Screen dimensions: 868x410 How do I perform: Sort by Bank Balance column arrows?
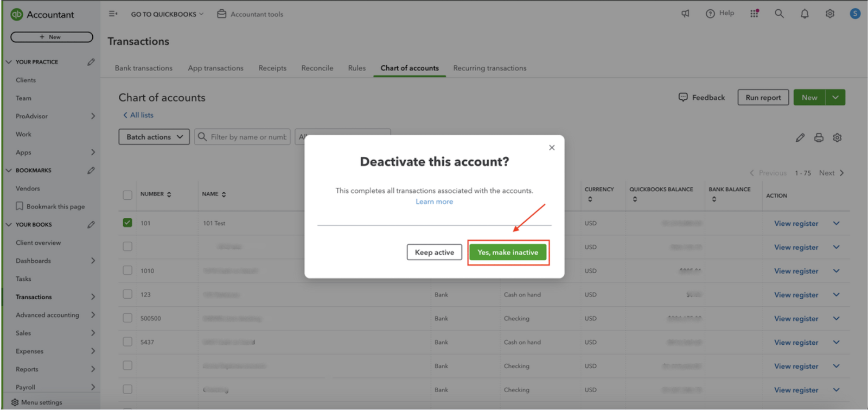(x=714, y=199)
